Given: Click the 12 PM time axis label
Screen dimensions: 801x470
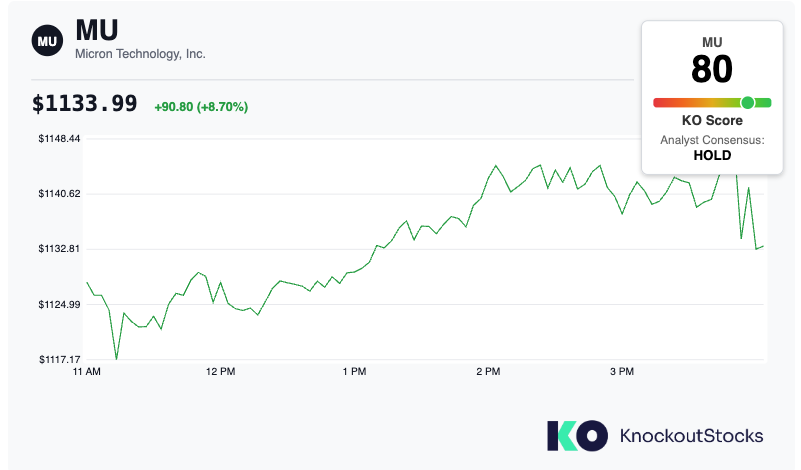Looking at the screenshot, I should (221, 372).
